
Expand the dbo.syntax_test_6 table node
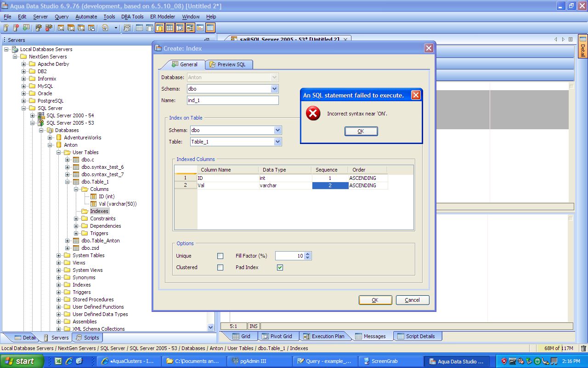[67, 167]
